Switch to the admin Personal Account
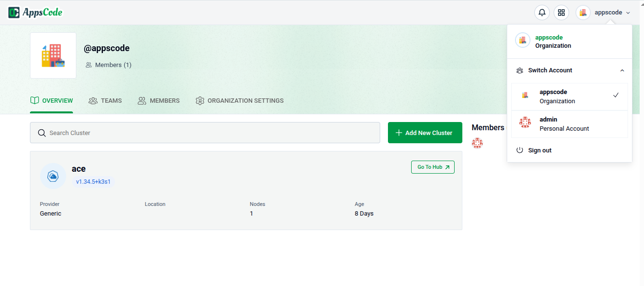Image resolution: width=644 pixels, height=286 pixels. click(569, 124)
